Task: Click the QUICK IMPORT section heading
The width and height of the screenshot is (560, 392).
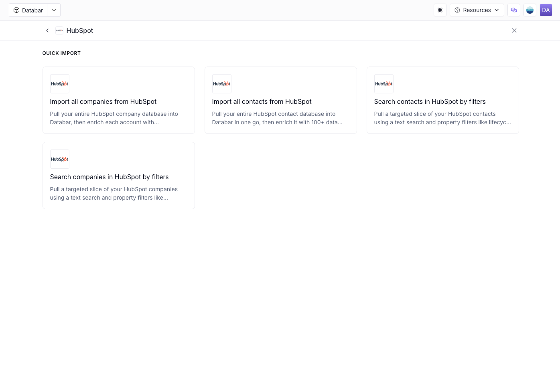Action: coord(61,53)
